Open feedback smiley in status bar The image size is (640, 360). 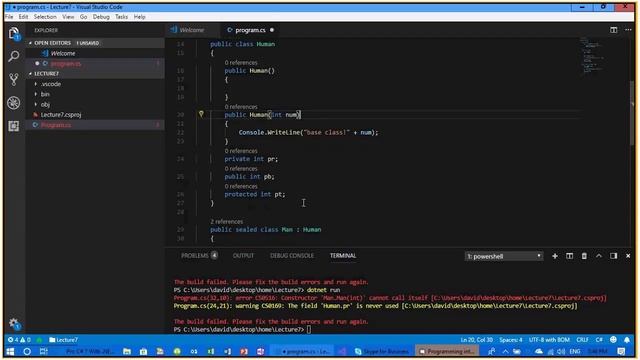point(613,340)
